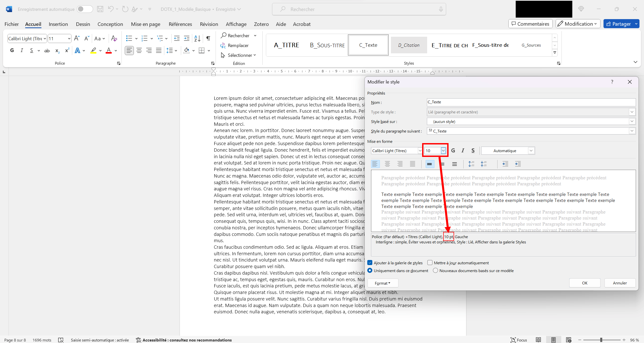Image resolution: width=644 pixels, height=343 pixels.
Task: Toggle Enregistrement automatique switch
Action: [x=85, y=9]
